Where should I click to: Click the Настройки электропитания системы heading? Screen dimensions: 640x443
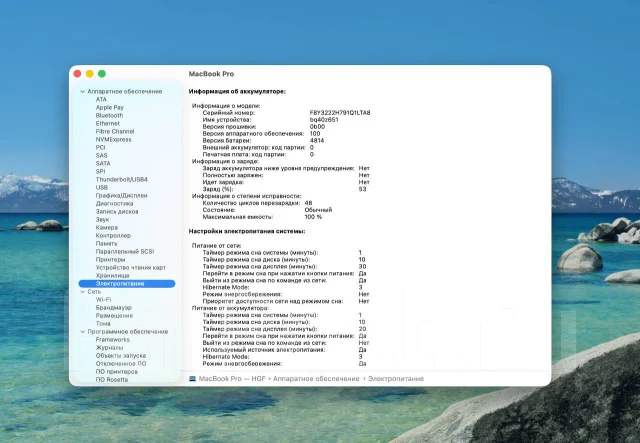click(x=247, y=231)
